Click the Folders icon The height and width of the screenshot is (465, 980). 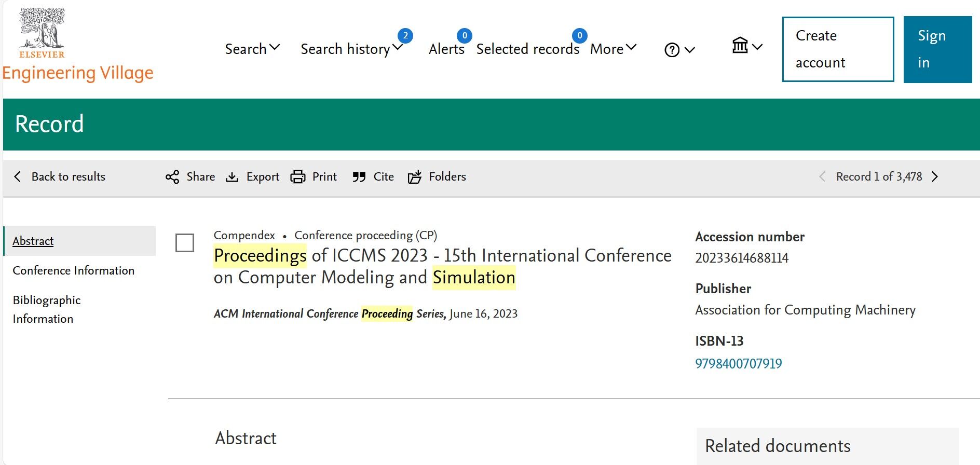tap(415, 177)
